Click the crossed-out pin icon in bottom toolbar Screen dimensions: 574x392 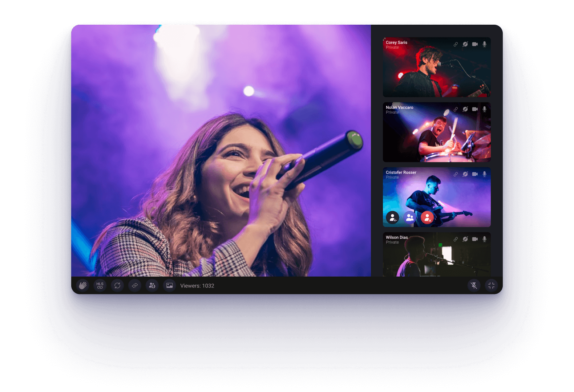474,286
